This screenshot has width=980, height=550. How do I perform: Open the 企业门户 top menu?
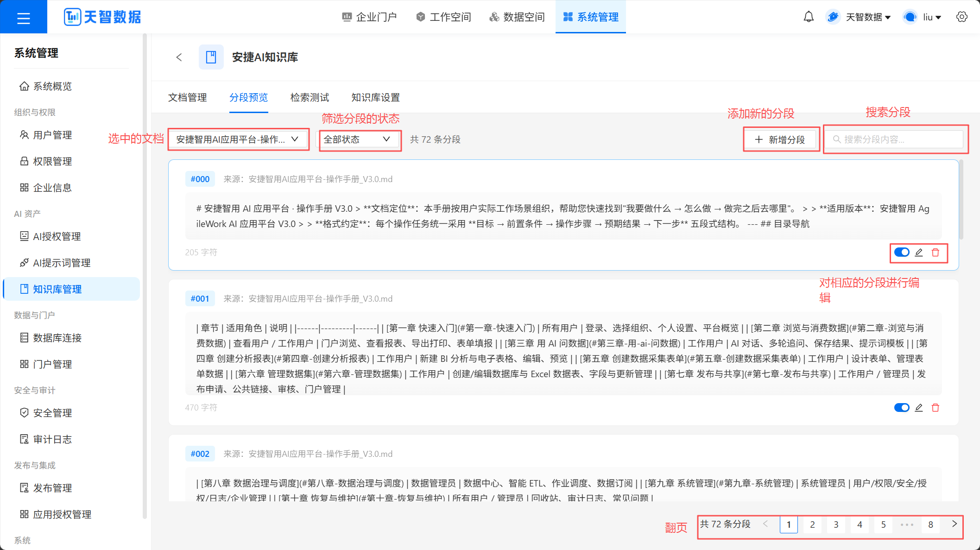369,17
